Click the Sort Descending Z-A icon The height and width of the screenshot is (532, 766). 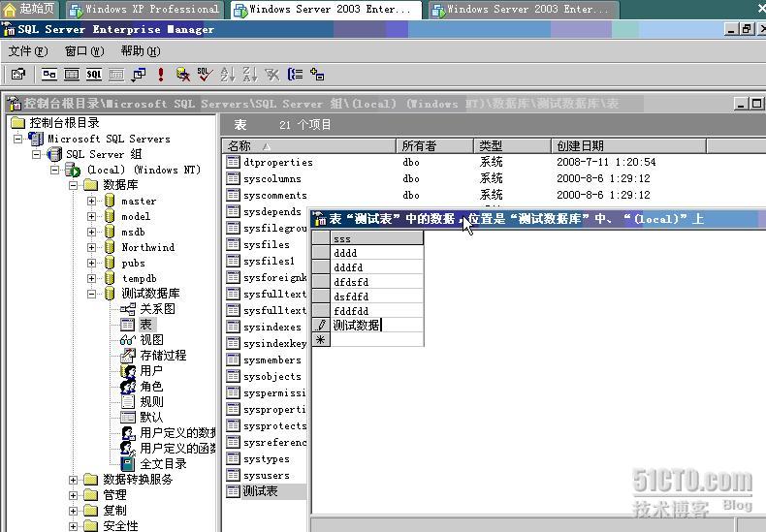click(249, 75)
